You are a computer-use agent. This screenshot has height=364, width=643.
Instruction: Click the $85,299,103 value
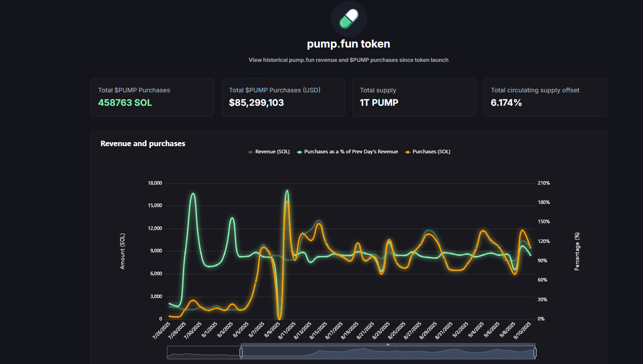256,103
